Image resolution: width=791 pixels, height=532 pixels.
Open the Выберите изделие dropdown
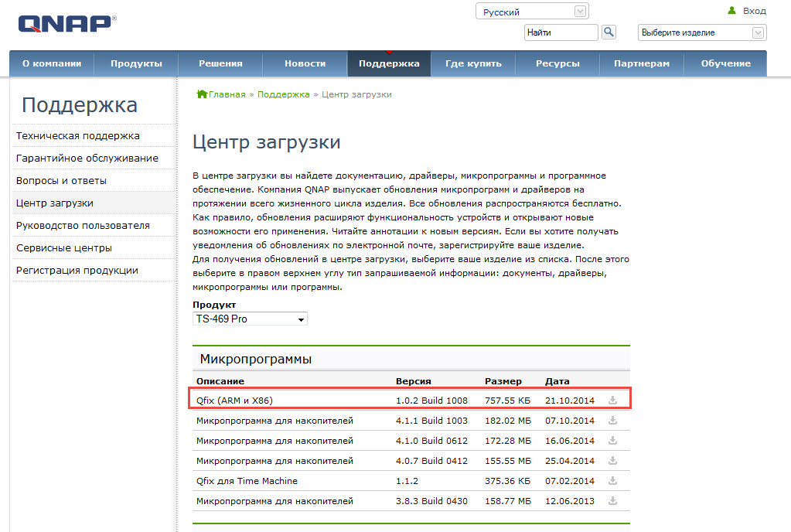click(702, 32)
